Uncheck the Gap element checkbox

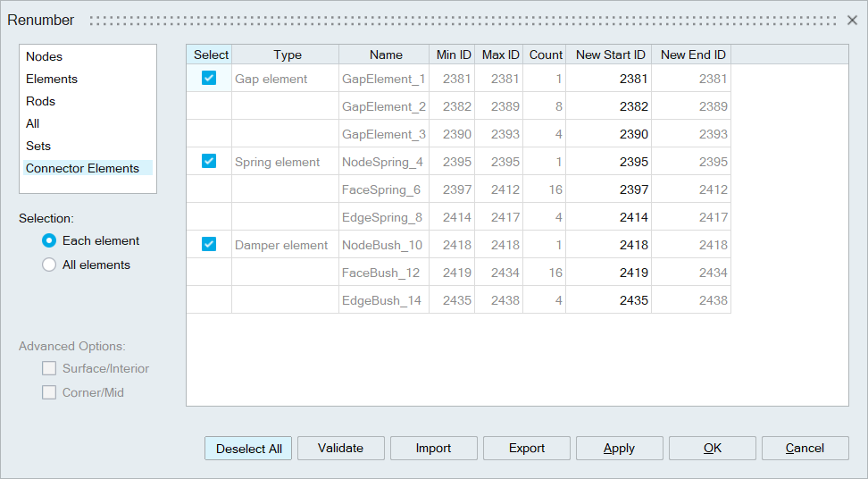209,79
